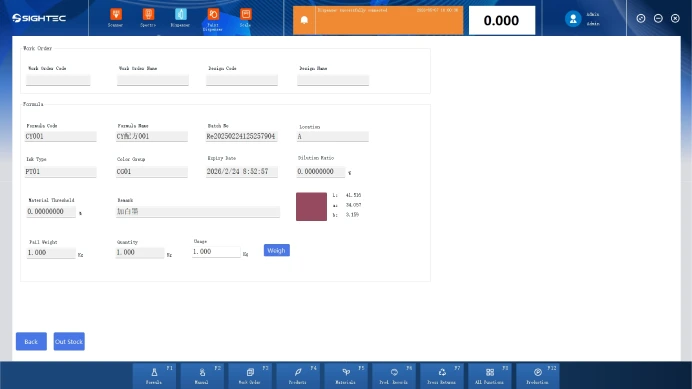Click the Color Group field CG01

pos(152,172)
